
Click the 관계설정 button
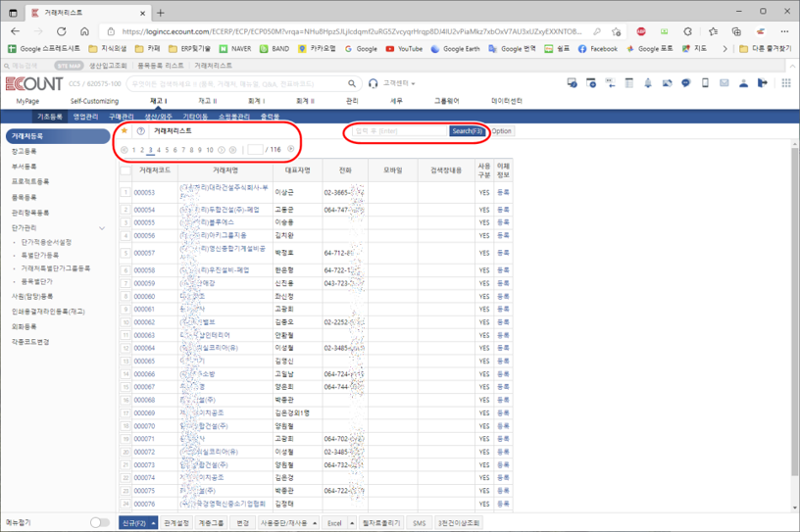(x=176, y=523)
